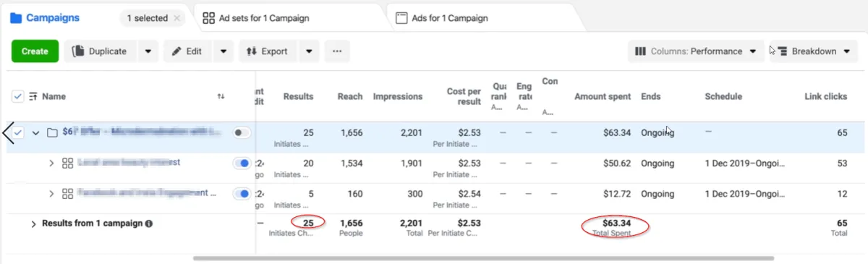Click the left-pointing back arrow at row edge

pos(8,133)
